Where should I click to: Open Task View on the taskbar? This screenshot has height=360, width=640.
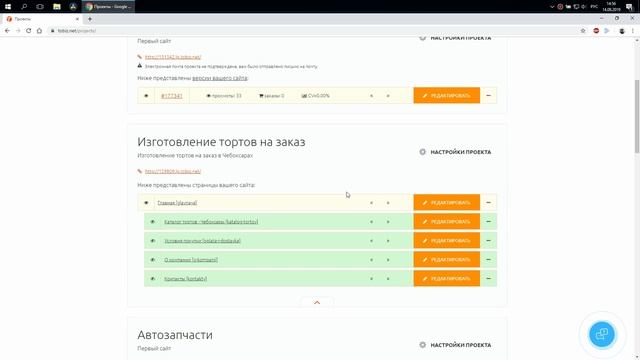coord(40,7)
